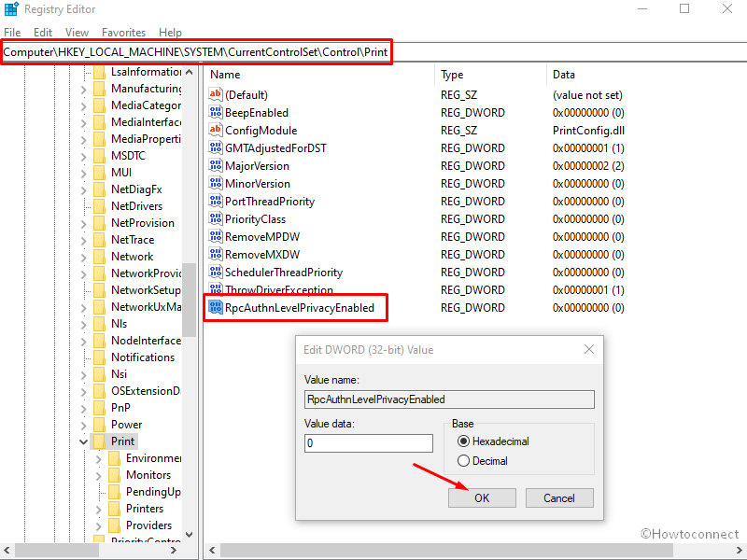Screen dimensions: 747x560
Task: Open the Edit menu
Action: pyautogui.click(x=43, y=33)
